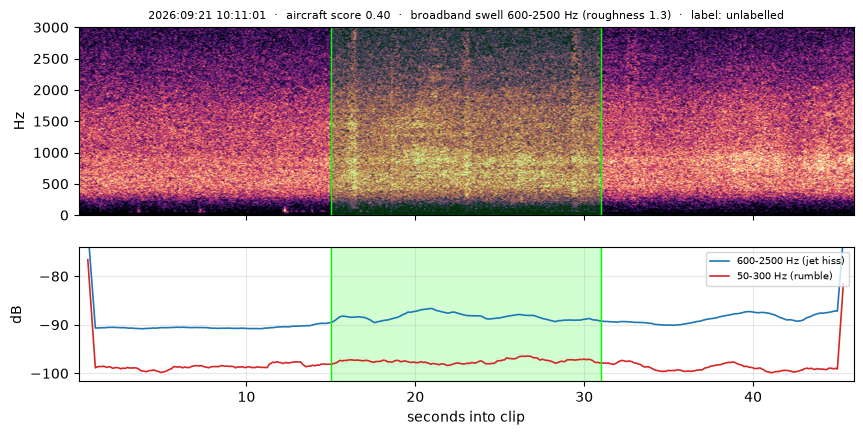
Task: Click the 30 seconds x-axis tick label
Action: pos(585,397)
